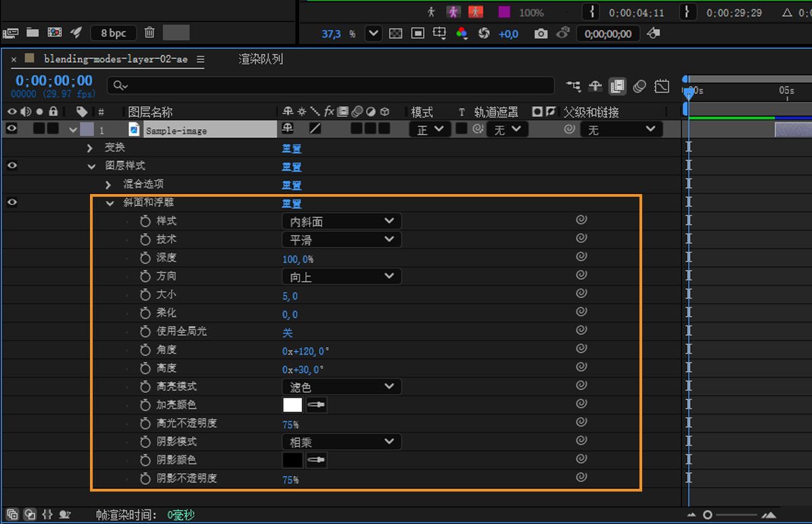Image resolution: width=812 pixels, height=524 pixels.
Task: Toggle composition mini-flowchart icon
Action: click(574, 86)
